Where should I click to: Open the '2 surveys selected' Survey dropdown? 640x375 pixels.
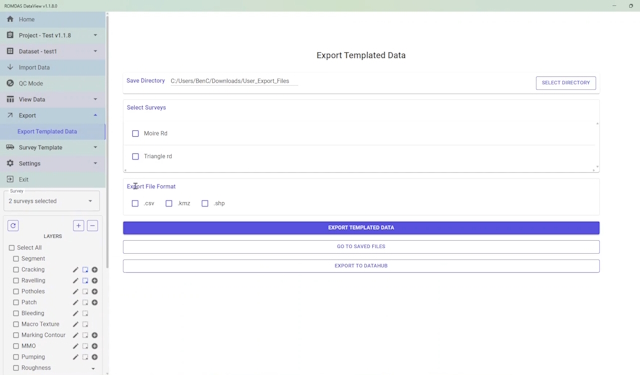(51, 201)
